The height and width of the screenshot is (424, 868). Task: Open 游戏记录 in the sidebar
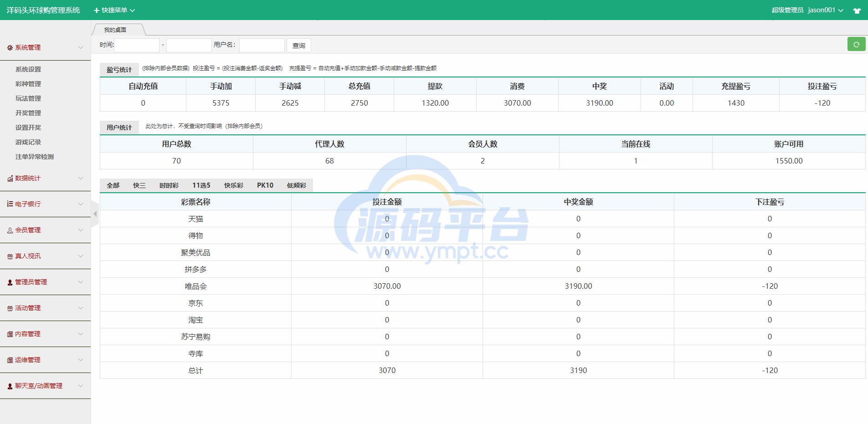(x=28, y=142)
